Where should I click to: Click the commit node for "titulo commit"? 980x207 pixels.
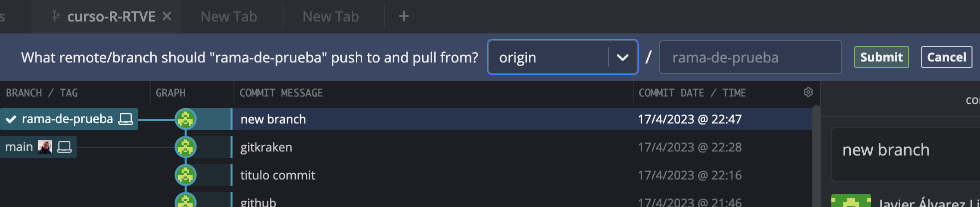click(186, 175)
